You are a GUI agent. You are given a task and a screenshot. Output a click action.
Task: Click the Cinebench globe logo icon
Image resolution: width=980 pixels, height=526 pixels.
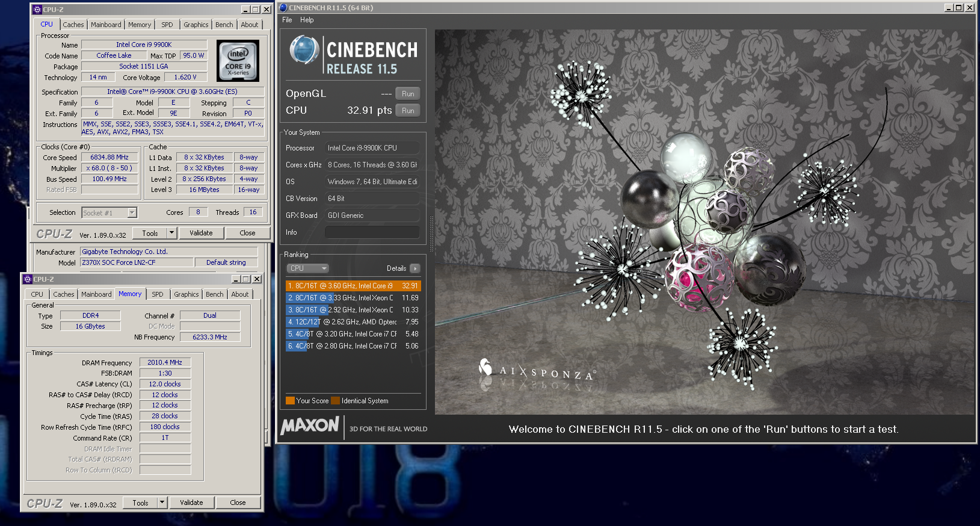click(304, 50)
